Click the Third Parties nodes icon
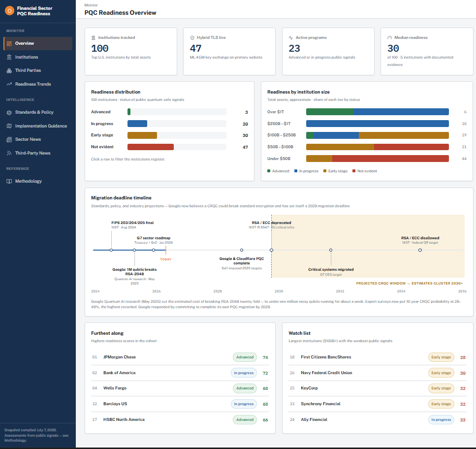Image resolution: width=476 pixels, height=449 pixels. (x=9, y=70)
